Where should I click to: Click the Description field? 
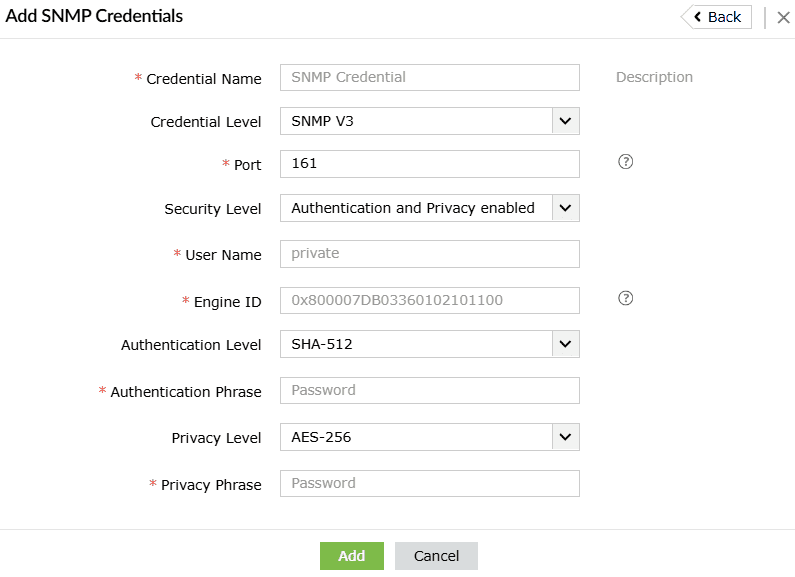654,77
